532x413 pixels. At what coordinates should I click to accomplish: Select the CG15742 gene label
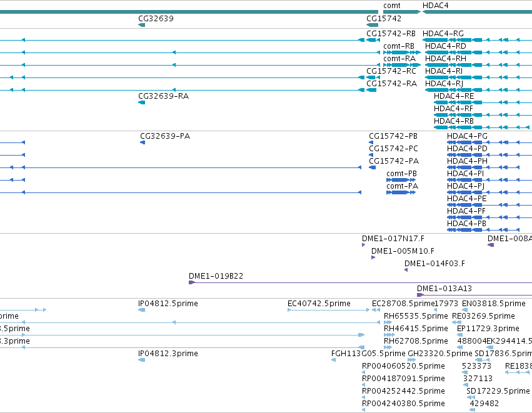click(x=384, y=18)
